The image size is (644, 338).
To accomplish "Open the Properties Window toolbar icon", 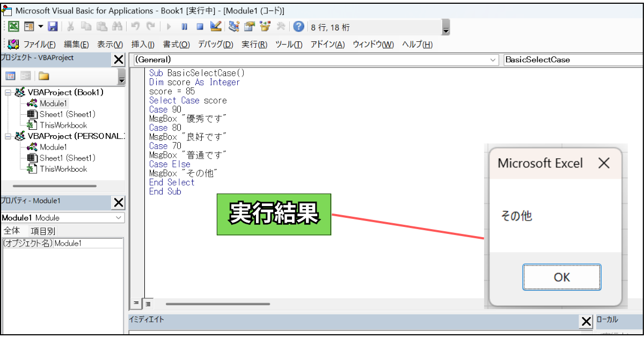I will click(250, 26).
